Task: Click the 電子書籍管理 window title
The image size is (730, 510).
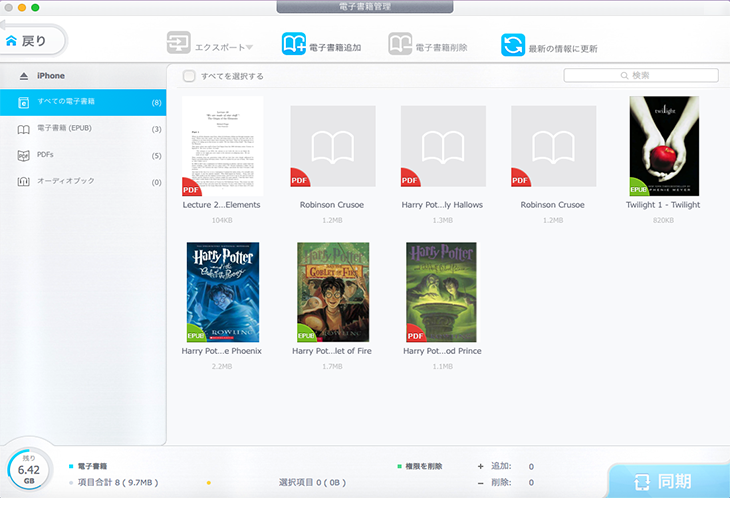Action: point(365,7)
